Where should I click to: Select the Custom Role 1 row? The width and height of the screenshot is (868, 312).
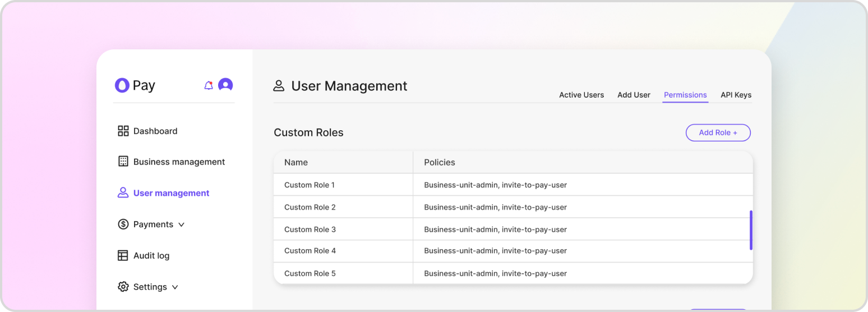(310, 185)
